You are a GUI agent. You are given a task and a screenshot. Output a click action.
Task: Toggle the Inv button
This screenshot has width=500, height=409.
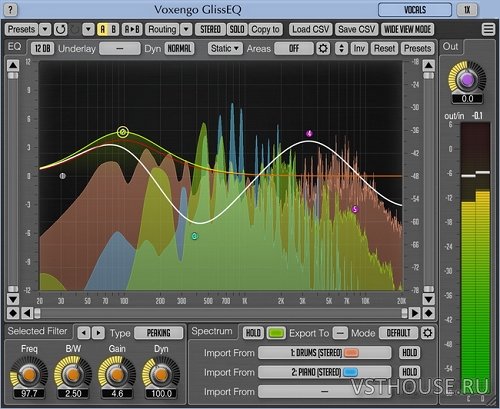[x=359, y=49]
